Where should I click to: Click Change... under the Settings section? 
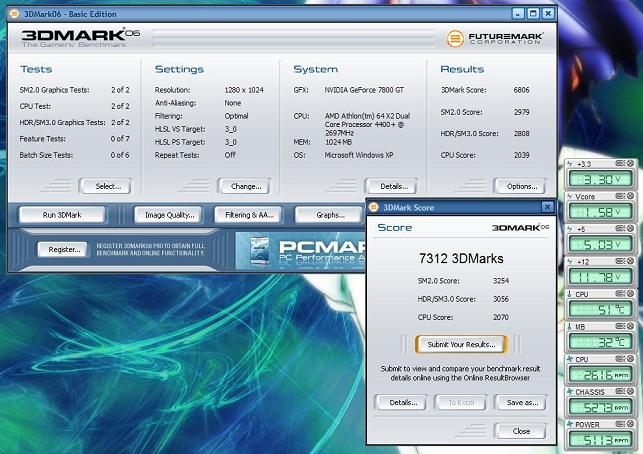246,186
